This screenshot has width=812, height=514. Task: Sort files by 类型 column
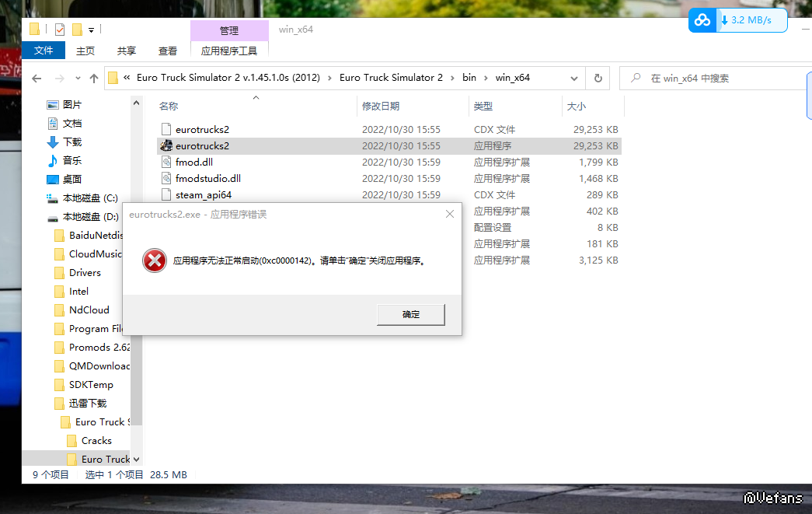(x=483, y=107)
